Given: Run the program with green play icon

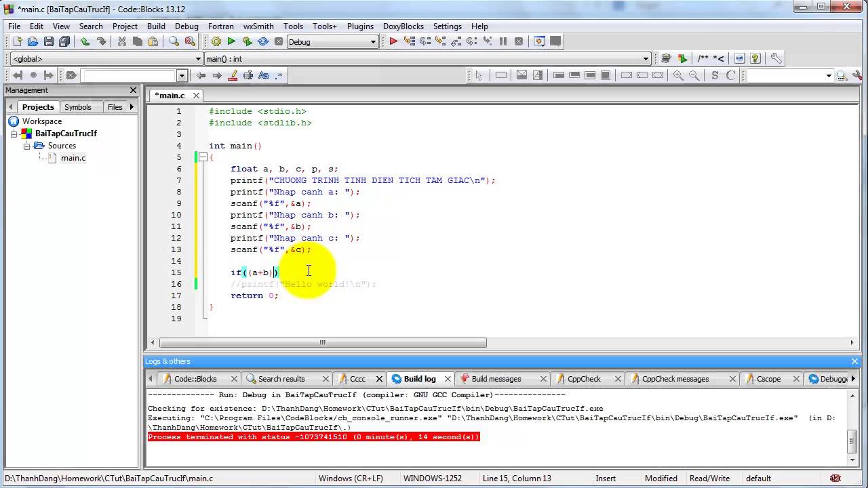Looking at the screenshot, I should pyautogui.click(x=231, y=41).
